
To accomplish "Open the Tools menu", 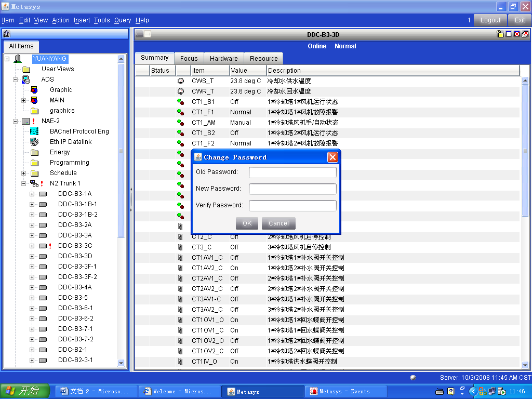I will tap(102, 20).
